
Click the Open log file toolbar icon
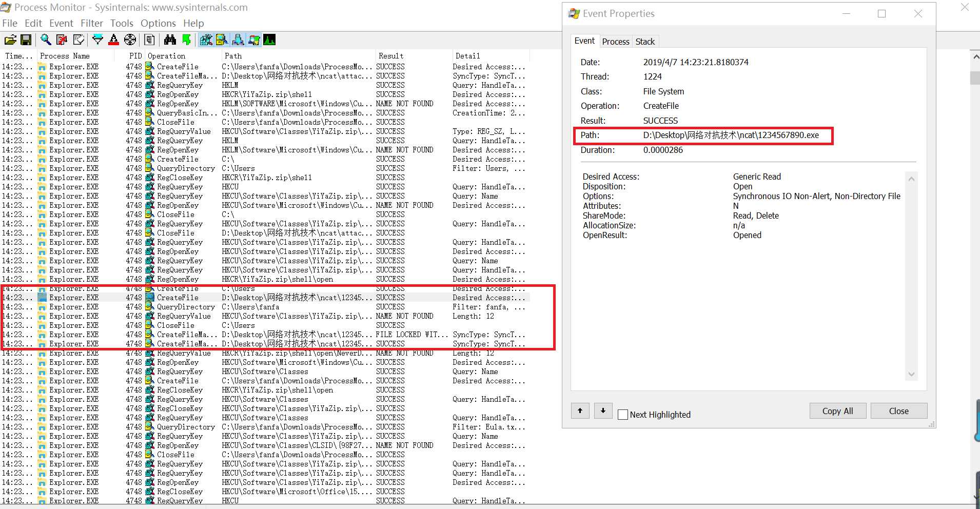(10, 40)
